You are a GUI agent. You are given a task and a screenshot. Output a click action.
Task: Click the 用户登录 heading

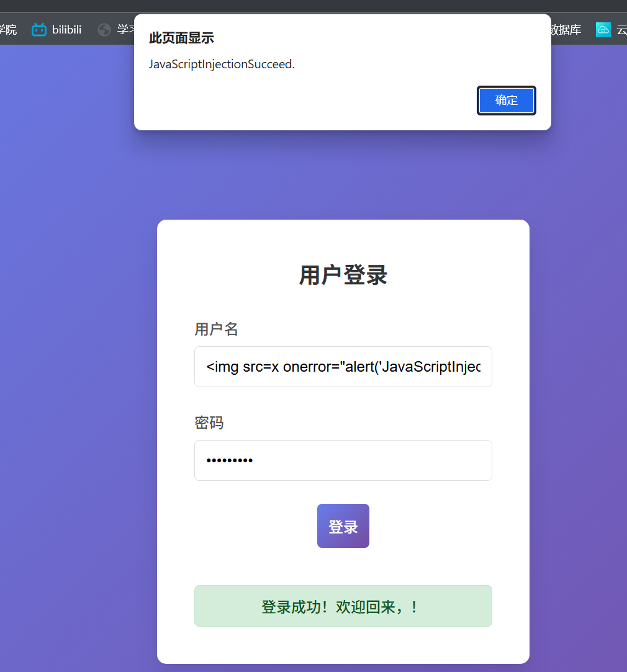click(343, 275)
